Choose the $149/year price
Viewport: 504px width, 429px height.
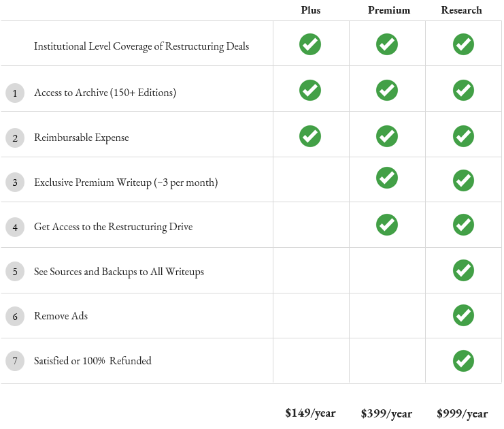tap(310, 413)
